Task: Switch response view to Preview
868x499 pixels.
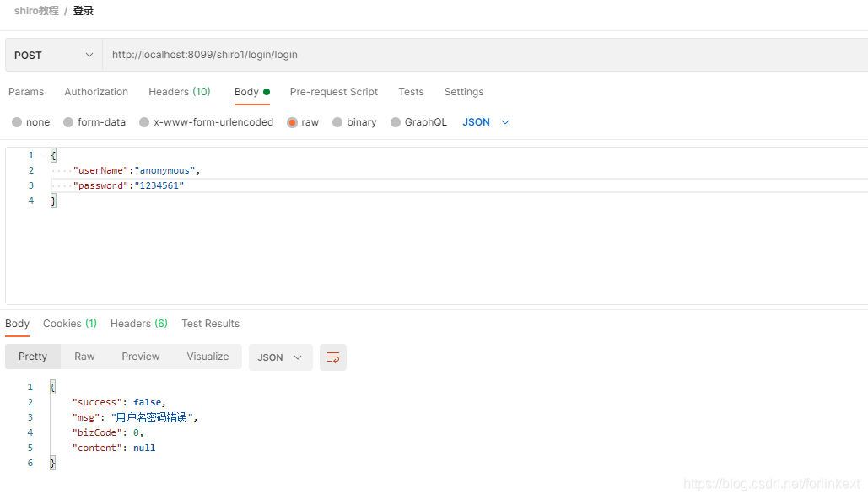Action: coord(141,357)
